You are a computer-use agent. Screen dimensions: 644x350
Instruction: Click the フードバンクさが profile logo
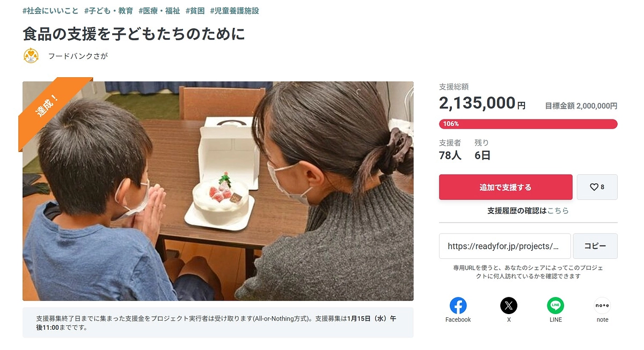pyautogui.click(x=31, y=56)
